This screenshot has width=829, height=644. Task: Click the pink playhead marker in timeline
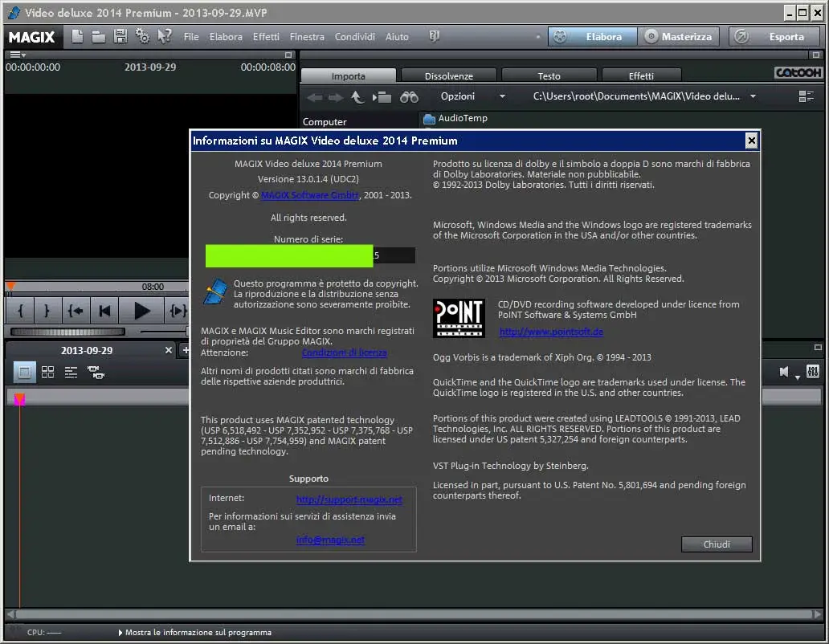point(19,399)
